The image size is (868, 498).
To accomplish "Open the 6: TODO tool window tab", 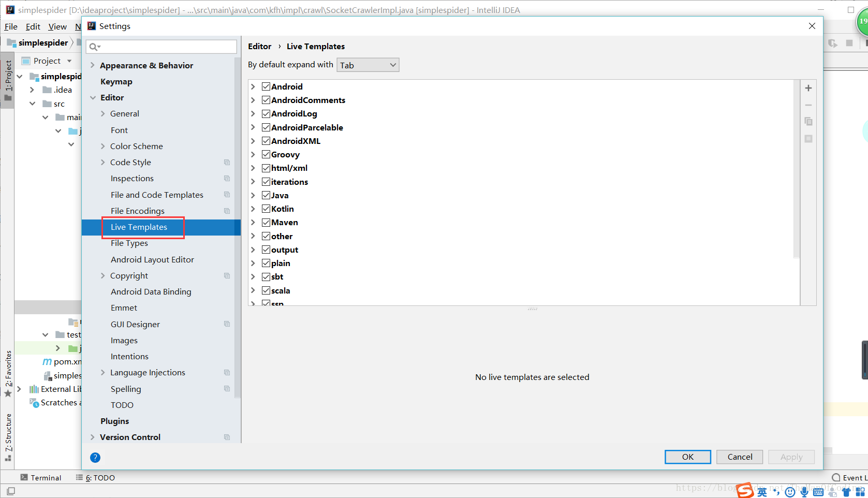I will (96, 478).
